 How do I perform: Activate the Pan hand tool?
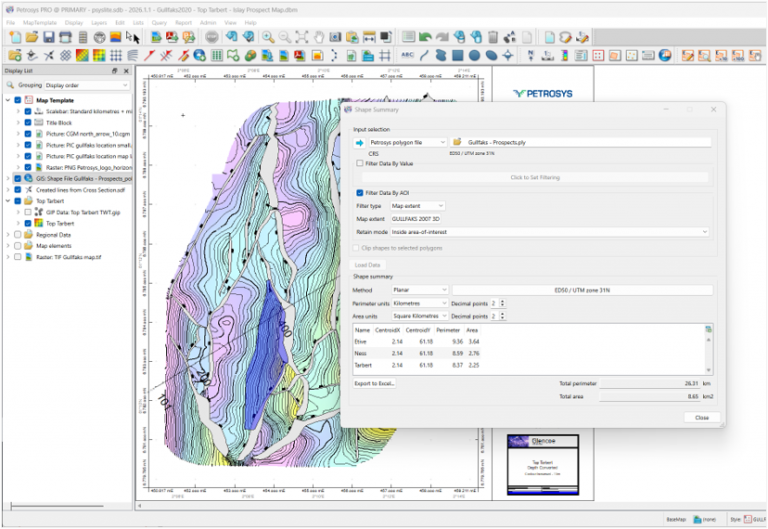tap(319, 37)
